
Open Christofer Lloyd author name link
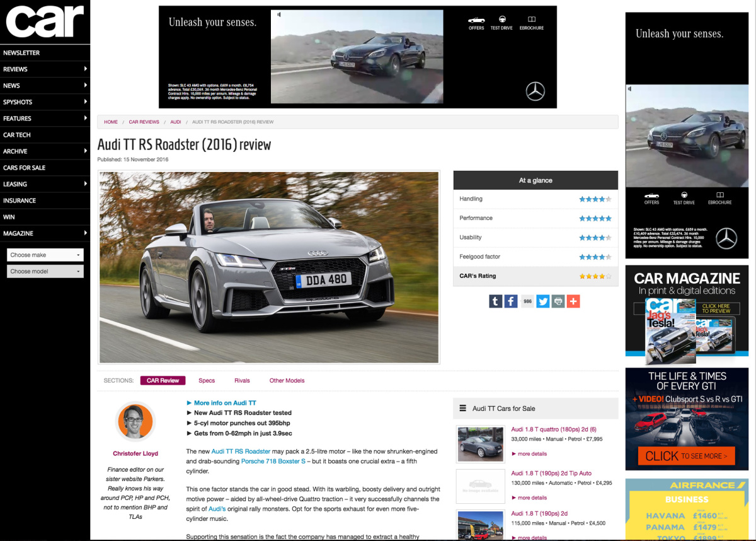click(135, 453)
